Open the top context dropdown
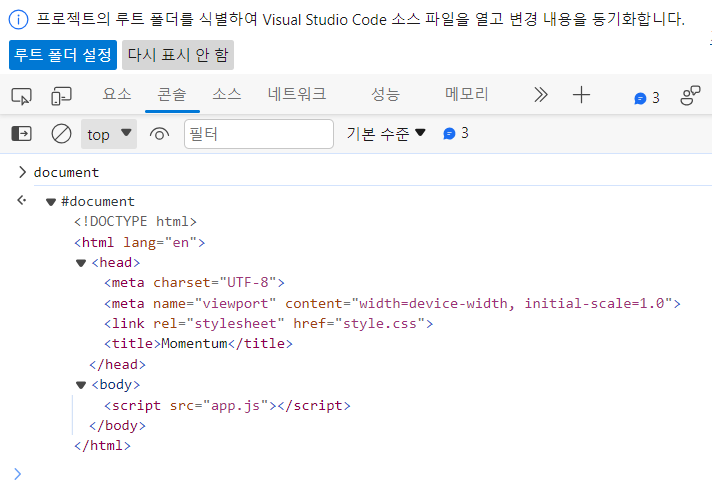 point(109,134)
